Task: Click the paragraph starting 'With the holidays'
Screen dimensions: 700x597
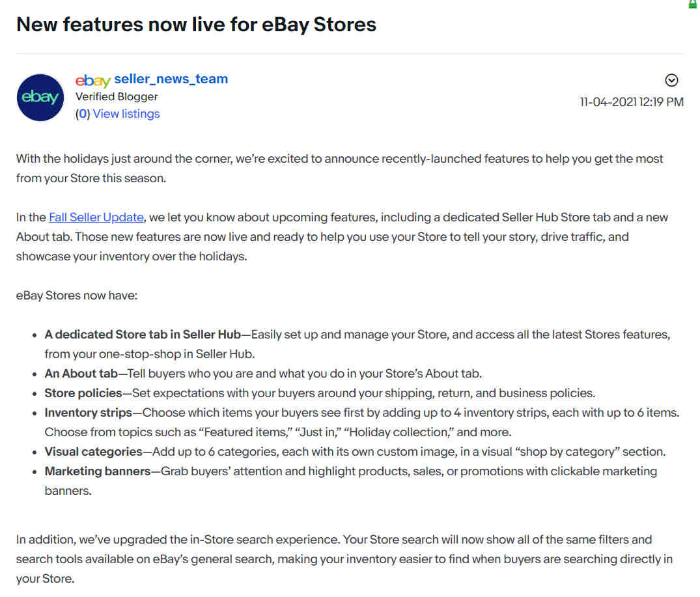Action: click(x=340, y=168)
